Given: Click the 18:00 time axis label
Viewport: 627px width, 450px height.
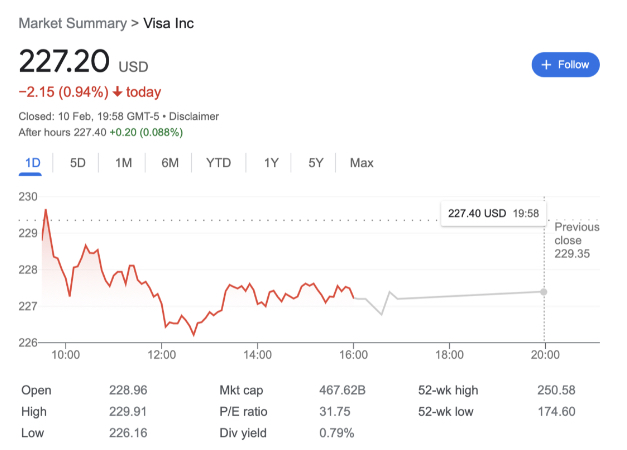Looking at the screenshot, I should [449, 355].
